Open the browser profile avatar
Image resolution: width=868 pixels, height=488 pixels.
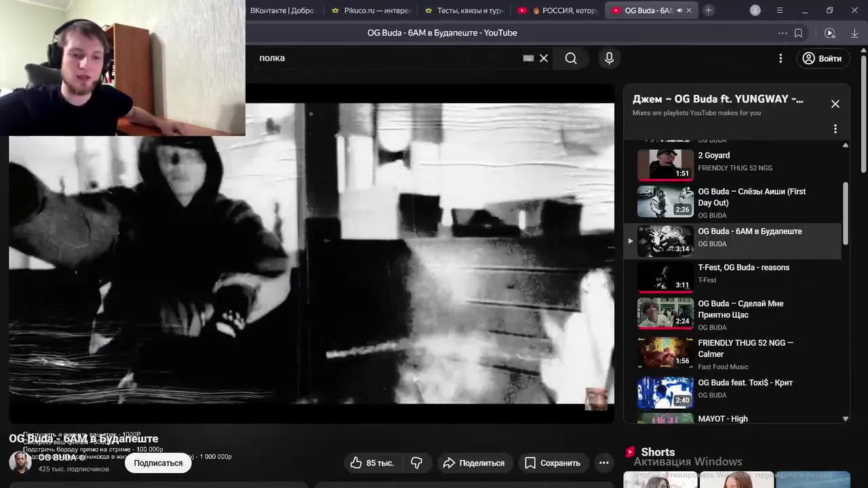pyautogui.click(x=755, y=10)
